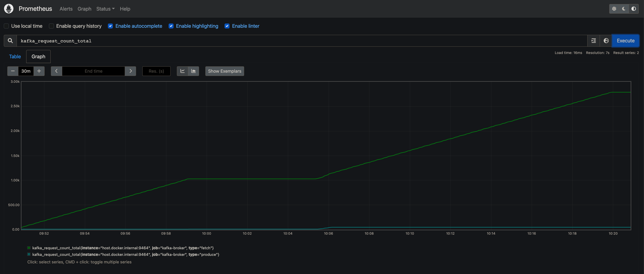Click the line graph icon
644x274 pixels.
[x=182, y=71]
